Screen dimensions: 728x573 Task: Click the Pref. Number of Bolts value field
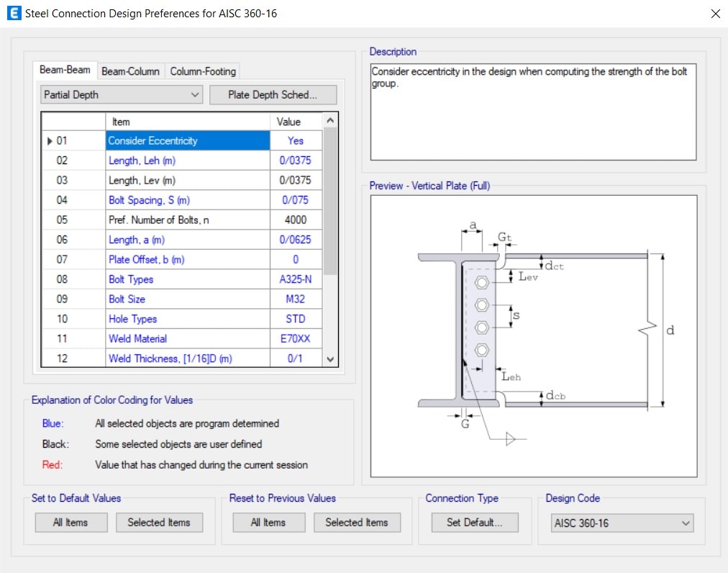point(296,220)
